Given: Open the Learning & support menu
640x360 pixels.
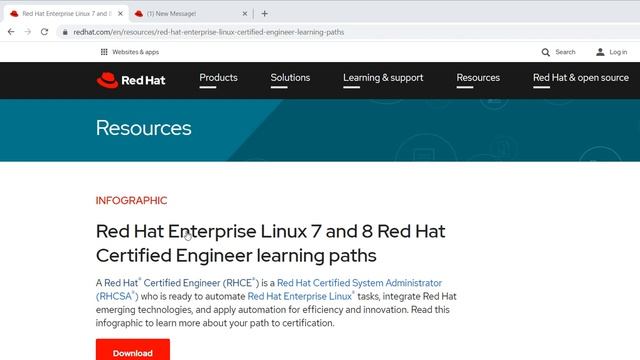Looking at the screenshot, I should (383, 78).
